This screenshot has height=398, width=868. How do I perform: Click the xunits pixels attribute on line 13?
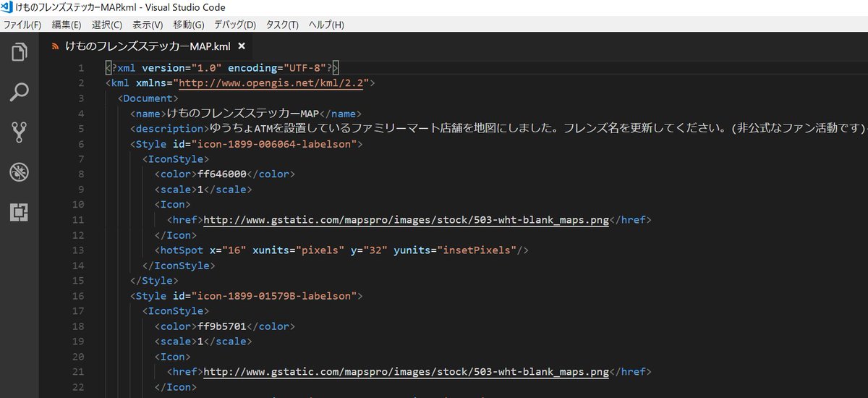(x=297, y=250)
